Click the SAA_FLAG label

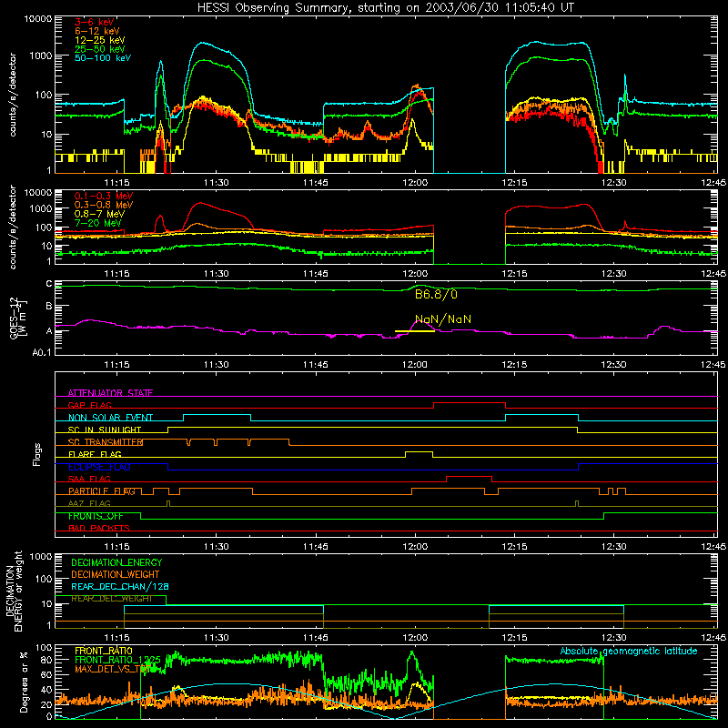tap(89, 479)
